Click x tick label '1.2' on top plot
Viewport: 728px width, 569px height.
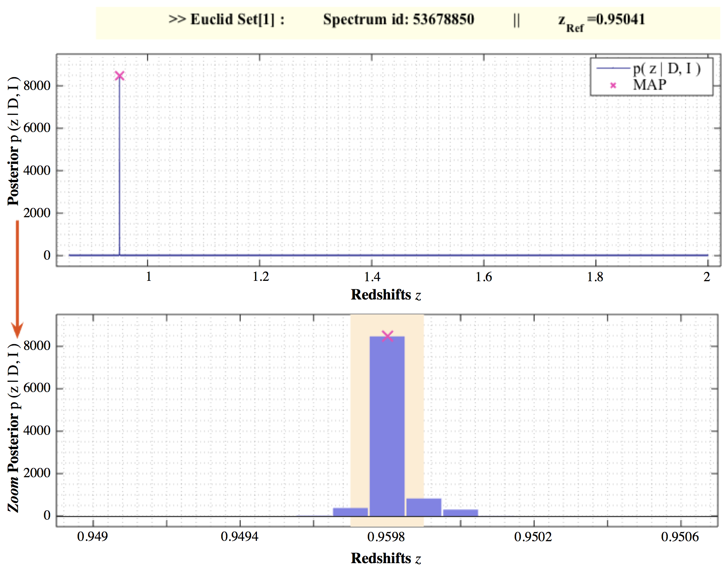point(261,277)
